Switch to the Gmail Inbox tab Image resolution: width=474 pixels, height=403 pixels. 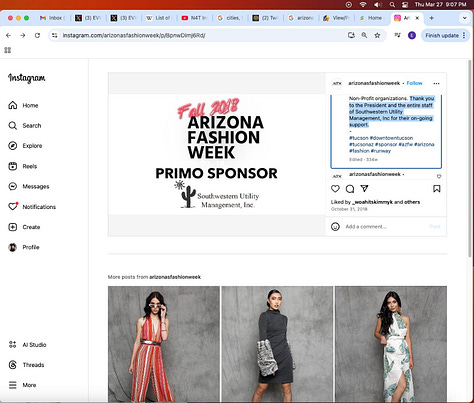[53, 18]
